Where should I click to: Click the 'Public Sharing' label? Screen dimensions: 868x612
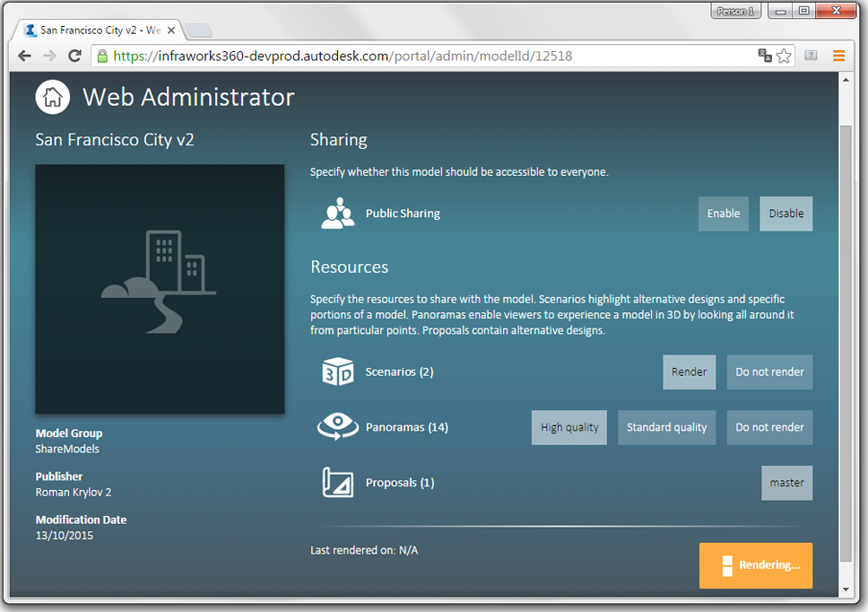click(x=403, y=214)
